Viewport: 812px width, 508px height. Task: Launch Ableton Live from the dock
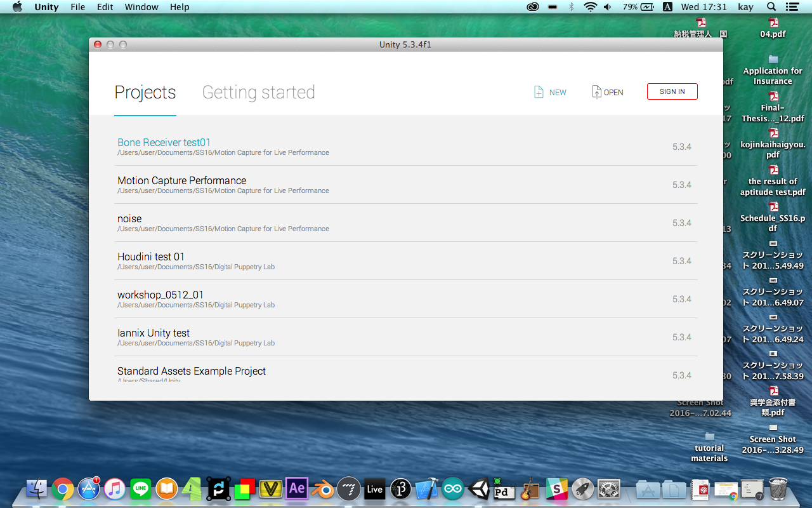pos(375,489)
